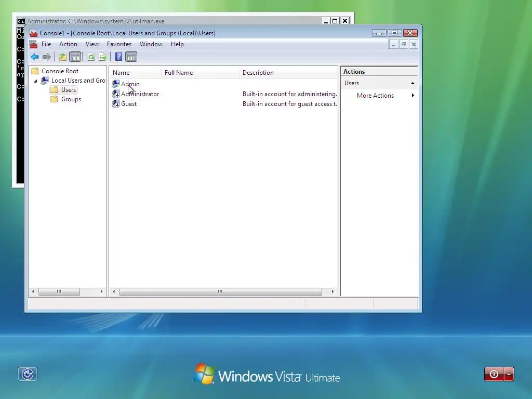Click the Console1 toolbox icon in the title bar
Screen dimensions: 532x399
[x=33, y=33]
